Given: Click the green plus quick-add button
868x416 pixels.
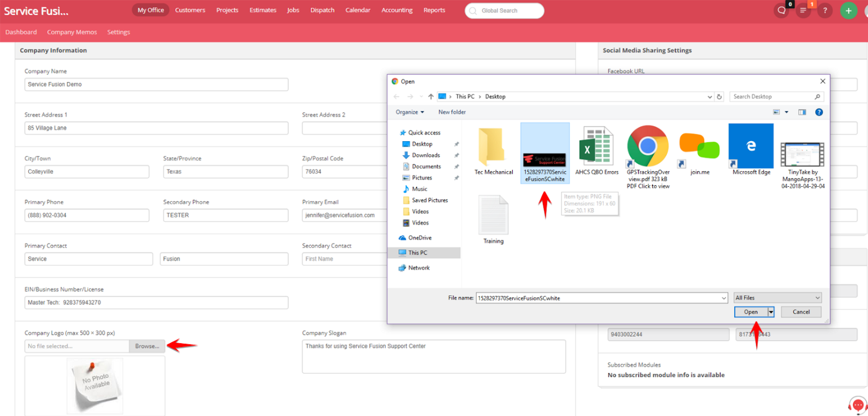Looking at the screenshot, I should coord(848,10).
